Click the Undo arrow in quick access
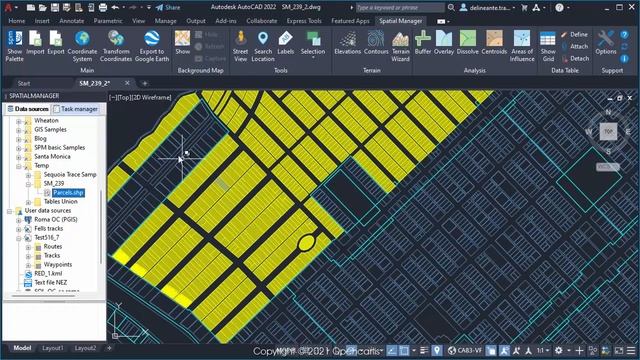 point(115,7)
